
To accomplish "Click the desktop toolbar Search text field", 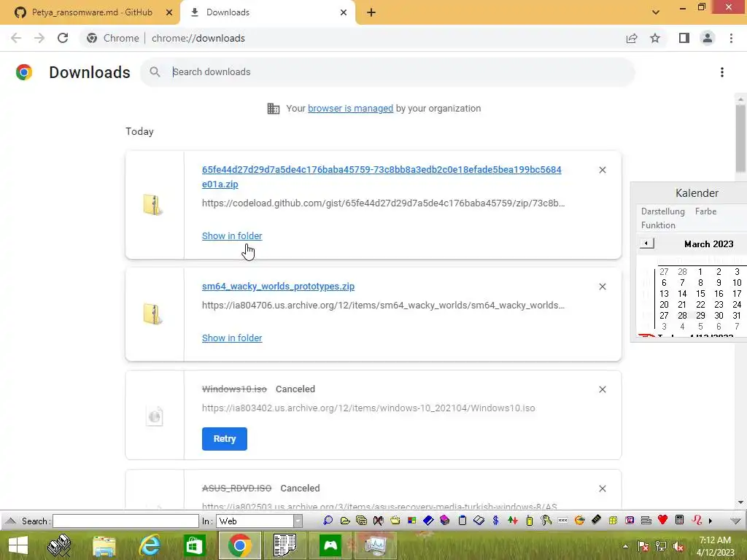I will pyautogui.click(x=125, y=521).
